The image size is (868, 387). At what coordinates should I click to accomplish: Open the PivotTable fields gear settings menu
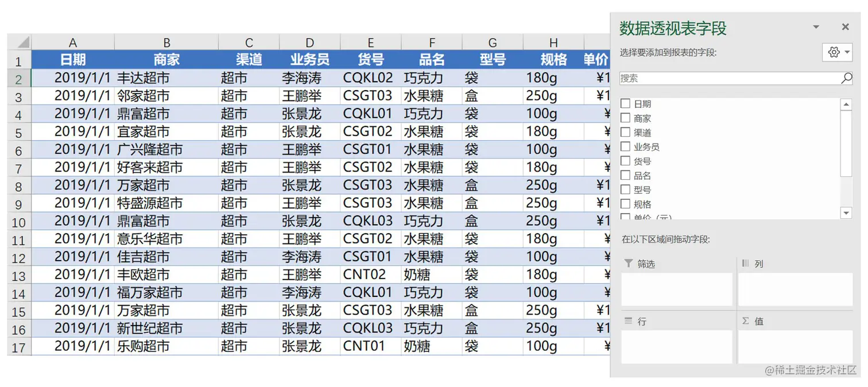(839, 52)
